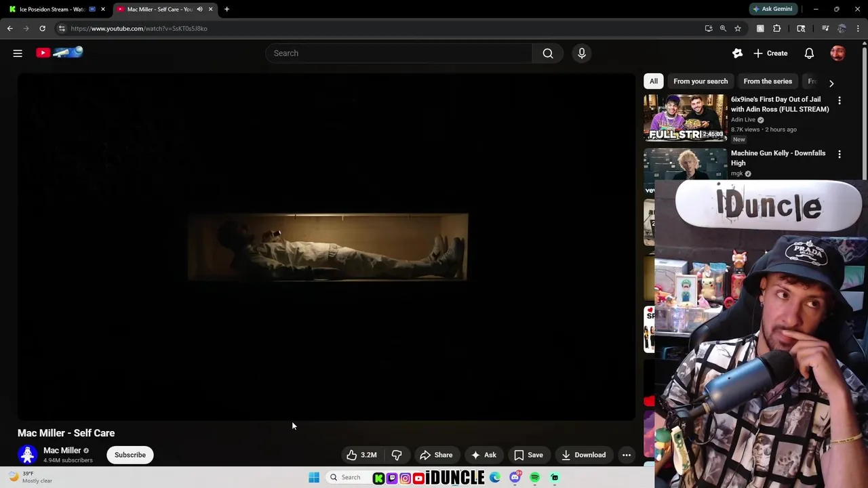Click the YouTube search magnifier button
The image size is (868, 488).
(x=548, y=53)
